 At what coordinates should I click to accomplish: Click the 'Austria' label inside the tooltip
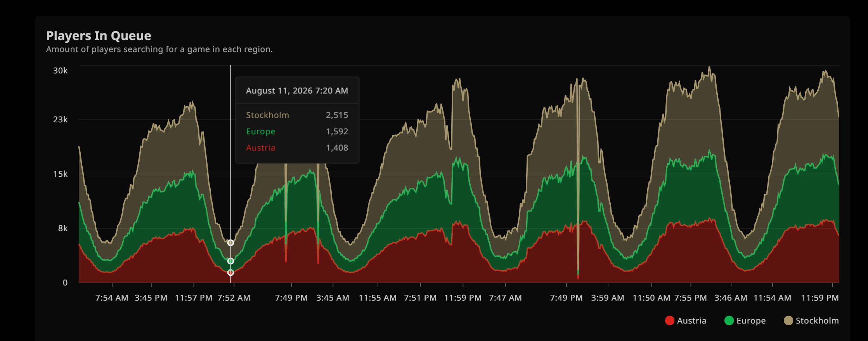(x=260, y=148)
